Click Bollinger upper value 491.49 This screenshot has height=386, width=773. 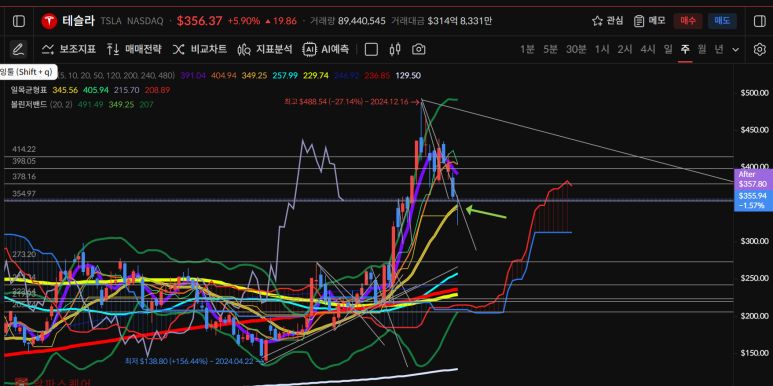(90, 105)
